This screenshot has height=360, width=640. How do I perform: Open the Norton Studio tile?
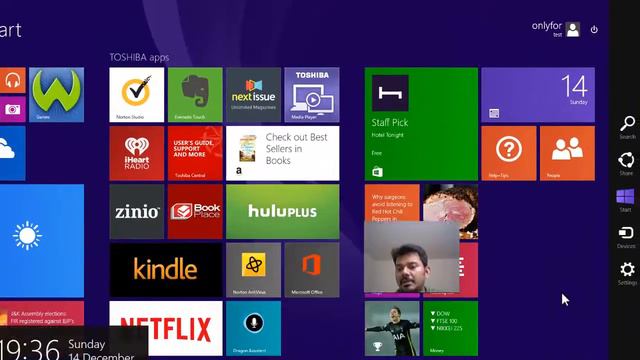[137, 95]
